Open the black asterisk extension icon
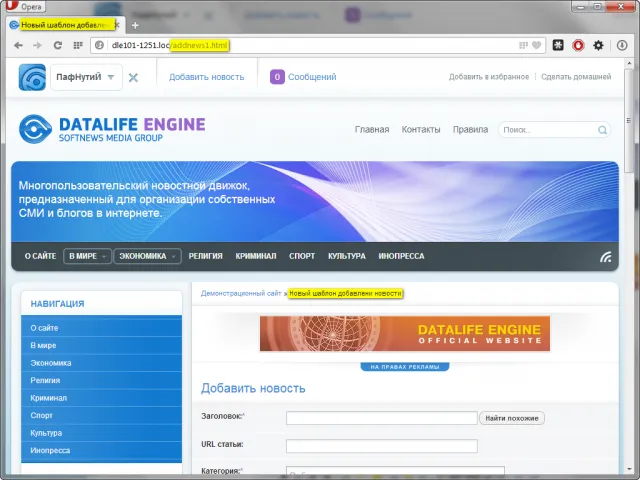The height and width of the screenshot is (480, 640). 558,45
